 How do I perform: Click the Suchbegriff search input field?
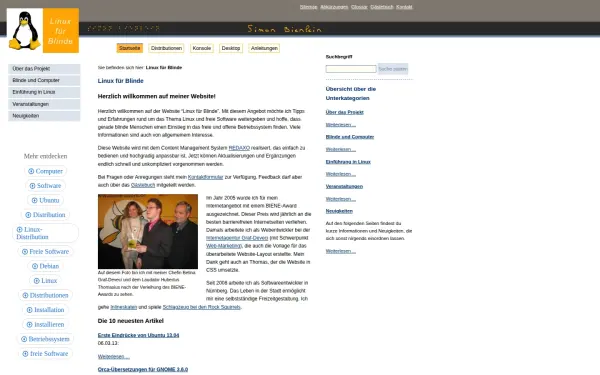351,69
